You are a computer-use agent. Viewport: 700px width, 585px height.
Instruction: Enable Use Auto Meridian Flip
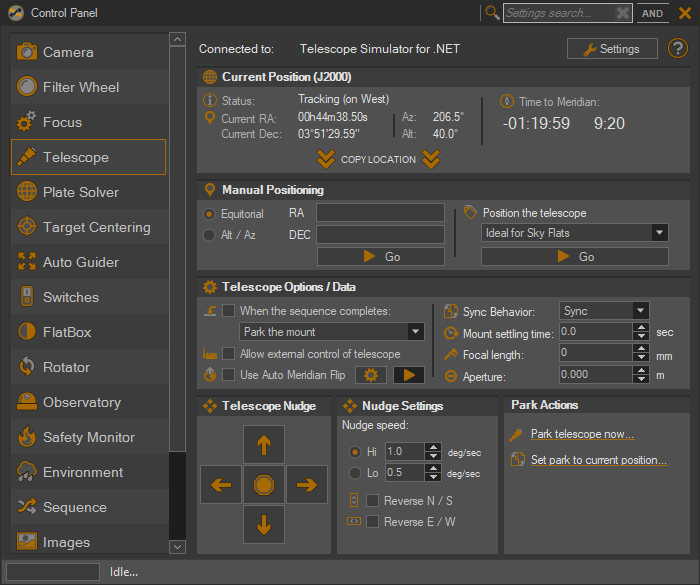(229, 374)
